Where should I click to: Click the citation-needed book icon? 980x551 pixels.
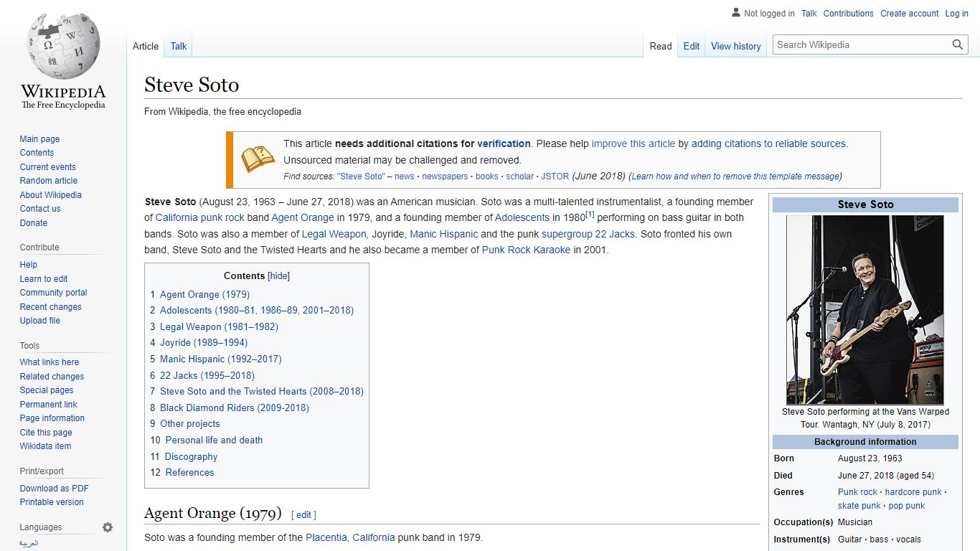258,159
